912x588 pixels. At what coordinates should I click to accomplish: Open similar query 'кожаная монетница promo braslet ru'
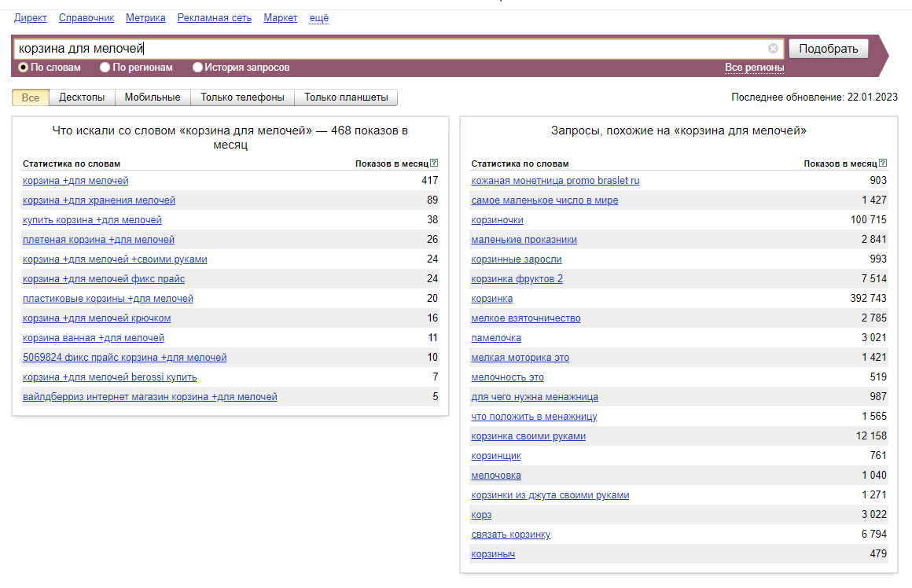pyautogui.click(x=555, y=181)
